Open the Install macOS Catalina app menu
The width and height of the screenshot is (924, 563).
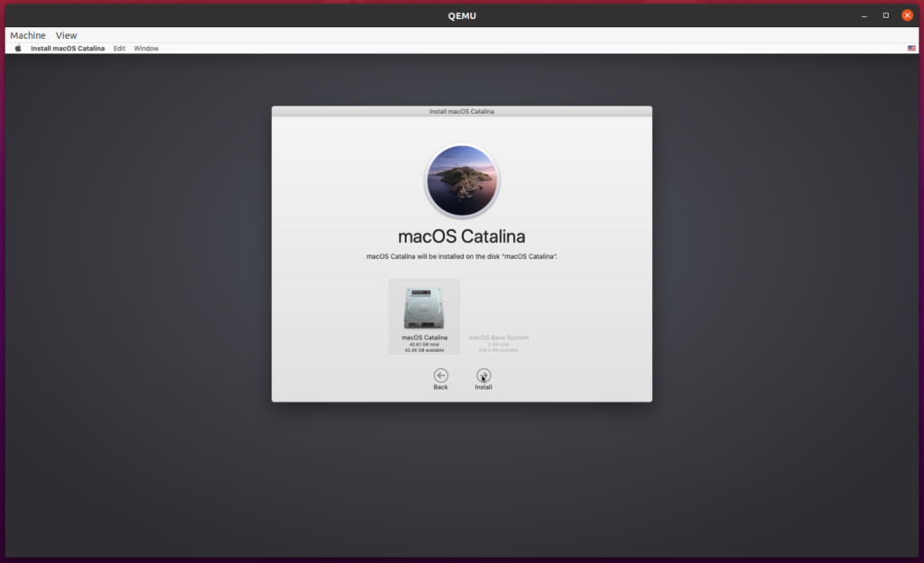tap(67, 48)
